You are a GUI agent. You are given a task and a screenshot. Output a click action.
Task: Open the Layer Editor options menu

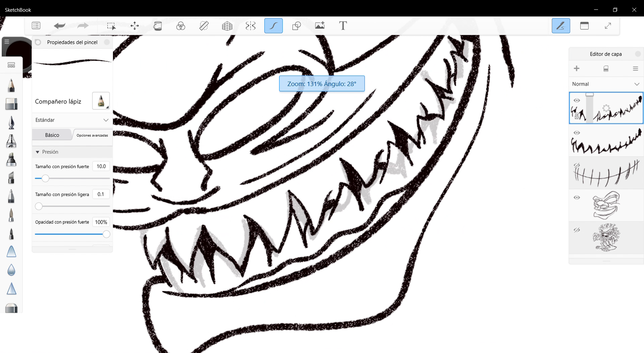coord(635,68)
